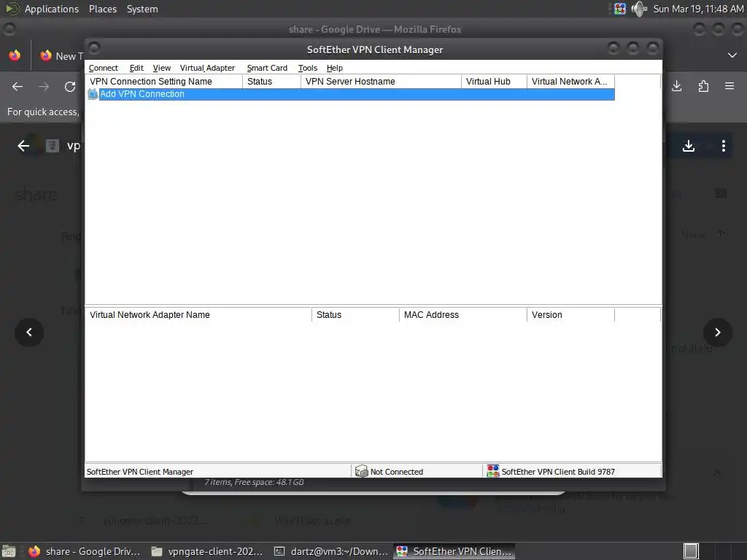Image resolution: width=747 pixels, height=560 pixels.
Task: Open the System menu
Action: pyautogui.click(x=142, y=9)
